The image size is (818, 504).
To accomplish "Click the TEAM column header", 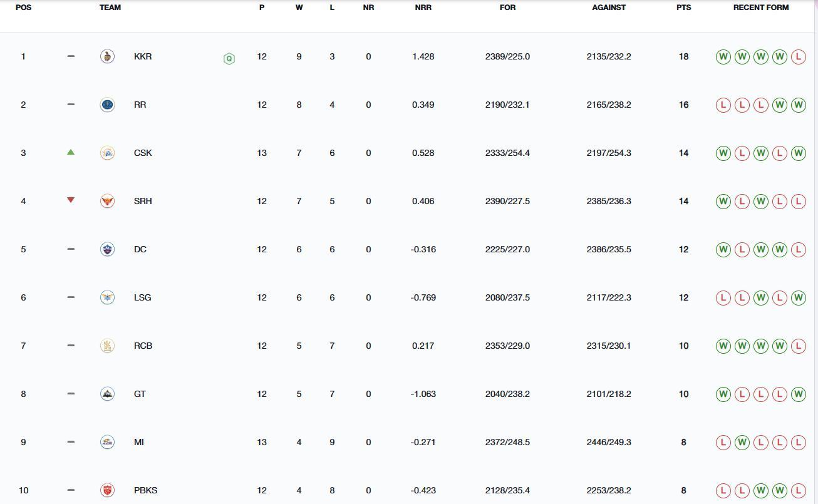I will pos(110,8).
